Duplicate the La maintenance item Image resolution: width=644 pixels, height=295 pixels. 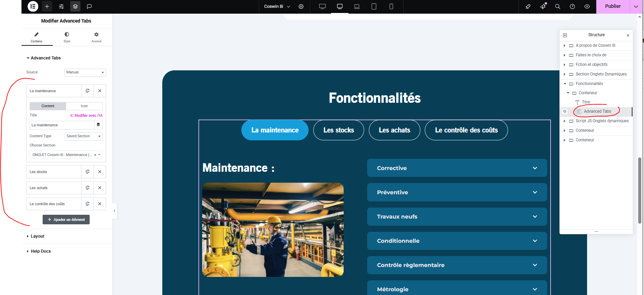coord(88,91)
